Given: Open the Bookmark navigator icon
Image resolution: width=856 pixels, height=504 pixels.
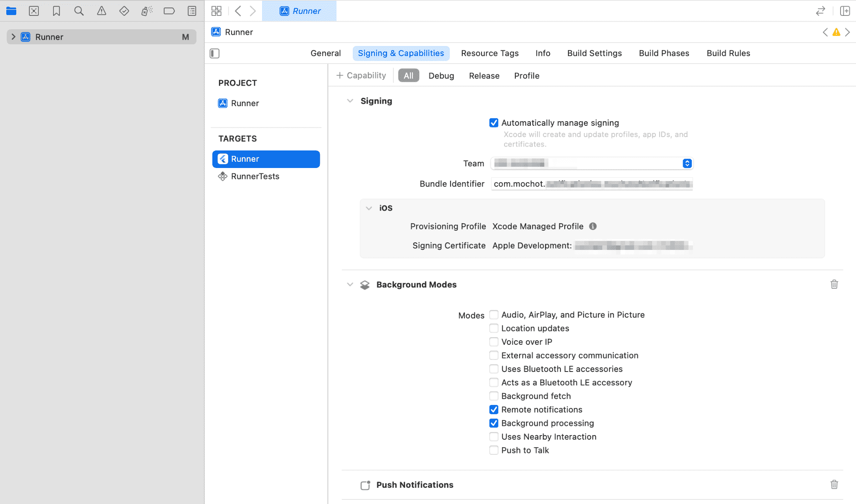Looking at the screenshot, I should (56, 11).
